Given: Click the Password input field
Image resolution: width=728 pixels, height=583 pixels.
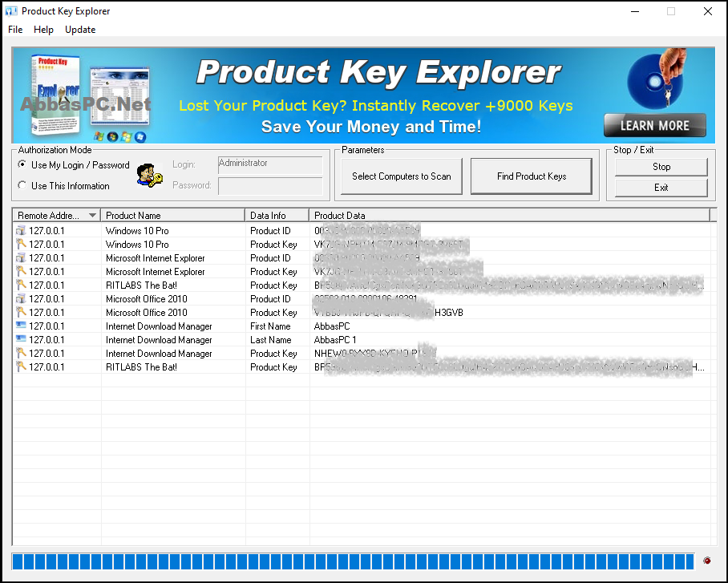Looking at the screenshot, I should 270,186.
